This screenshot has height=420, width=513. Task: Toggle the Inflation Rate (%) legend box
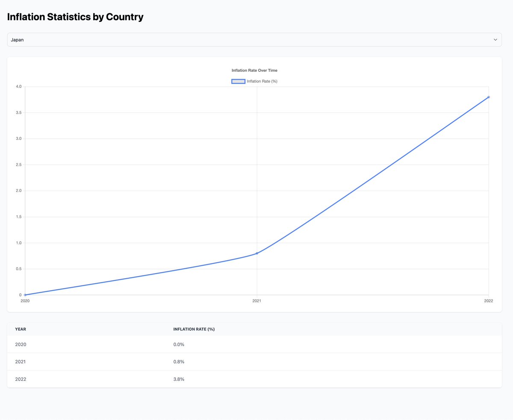click(238, 81)
